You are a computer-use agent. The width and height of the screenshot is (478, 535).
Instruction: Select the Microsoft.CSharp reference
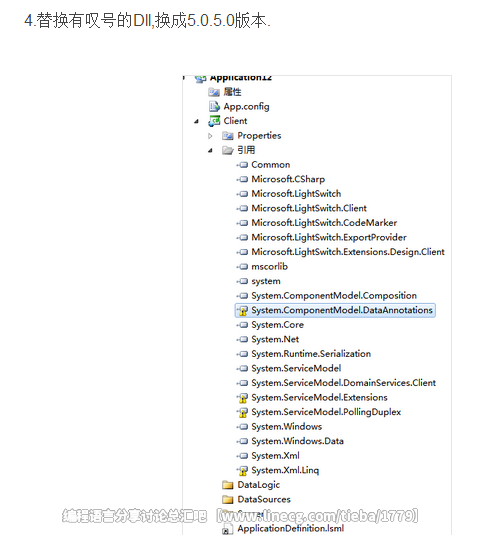click(x=288, y=179)
